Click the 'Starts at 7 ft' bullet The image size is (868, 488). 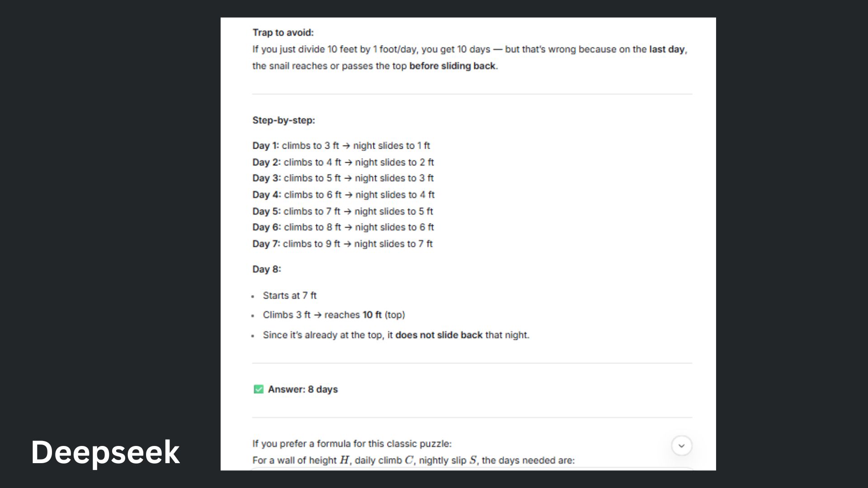tap(290, 296)
